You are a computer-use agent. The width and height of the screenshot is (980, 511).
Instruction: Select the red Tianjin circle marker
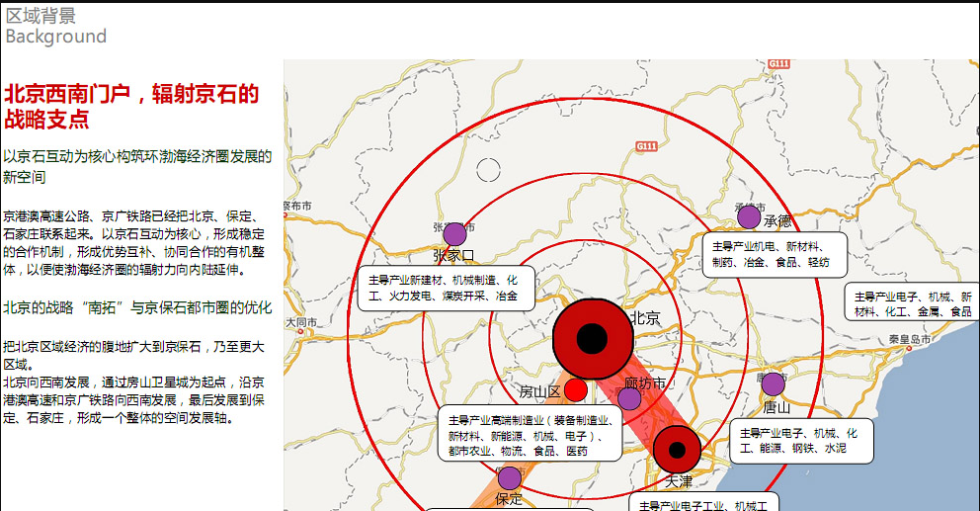pyautogui.click(x=677, y=450)
